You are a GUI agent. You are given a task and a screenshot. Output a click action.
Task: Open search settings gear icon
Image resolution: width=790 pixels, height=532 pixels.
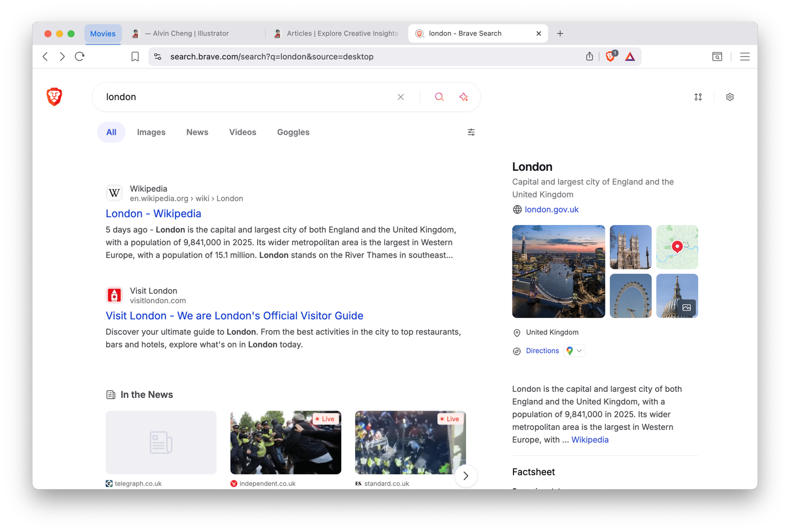[x=730, y=97]
